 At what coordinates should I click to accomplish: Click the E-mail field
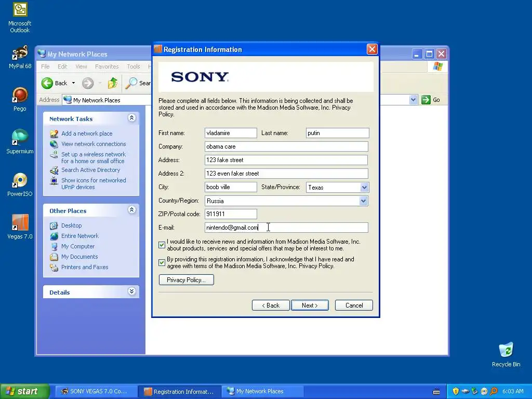pyautogui.click(x=286, y=228)
